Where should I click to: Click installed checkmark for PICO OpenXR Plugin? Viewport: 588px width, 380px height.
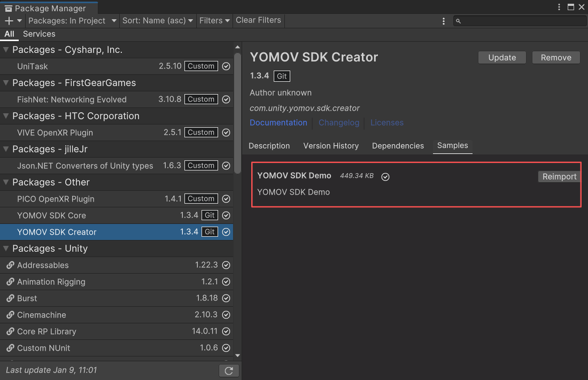[x=226, y=199]
